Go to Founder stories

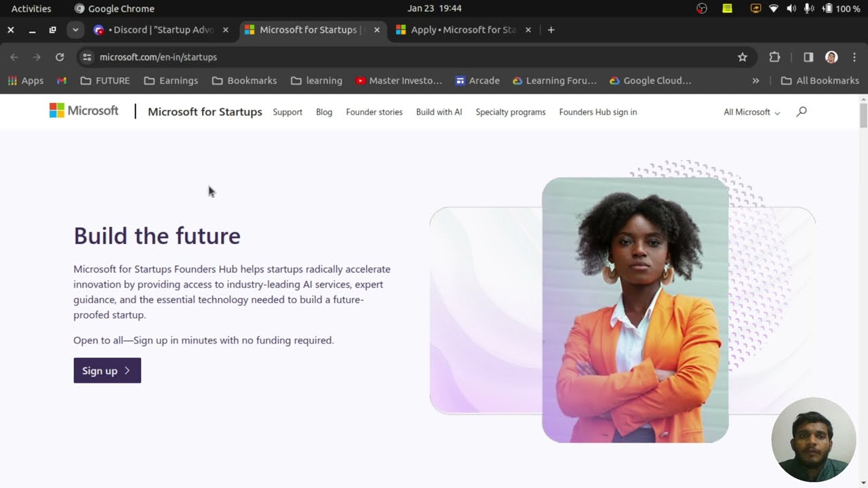point(374,112)
